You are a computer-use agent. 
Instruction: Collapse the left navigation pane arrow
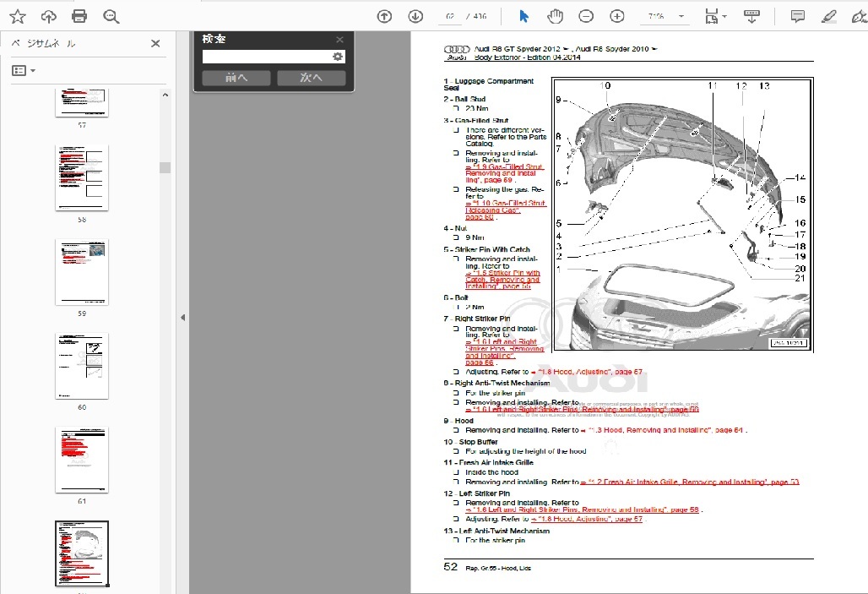(182, 318)
